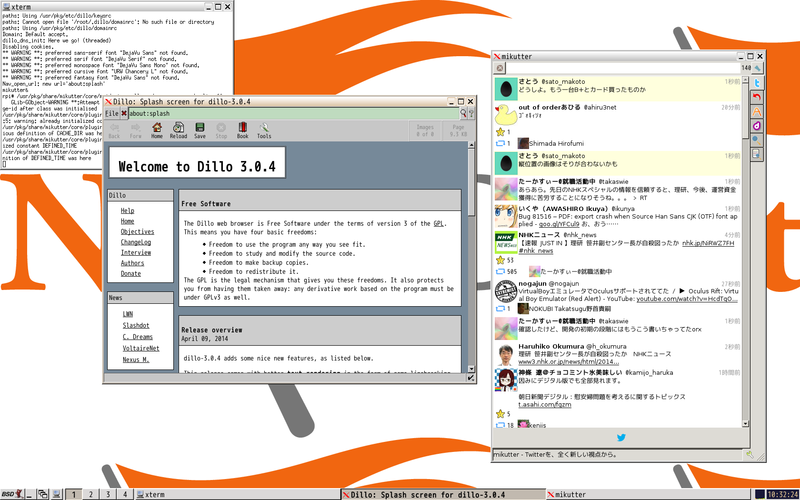Click the retweet icon showing 505
The image size is (800, 500).
pos(500,272)
